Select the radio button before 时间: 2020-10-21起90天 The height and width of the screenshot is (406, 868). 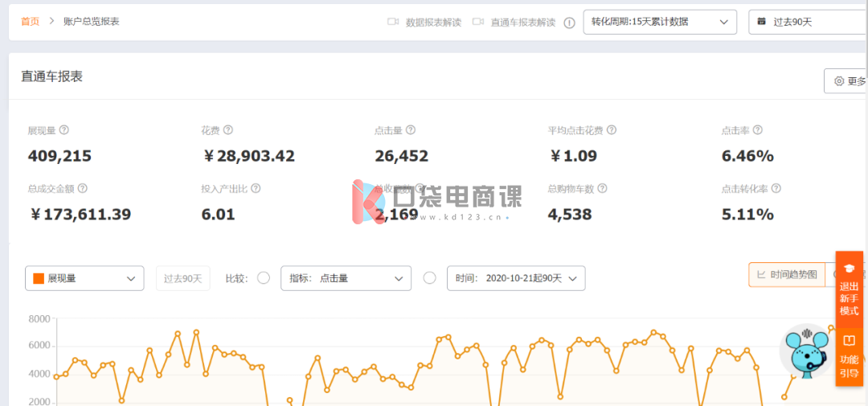coord(429,278)
